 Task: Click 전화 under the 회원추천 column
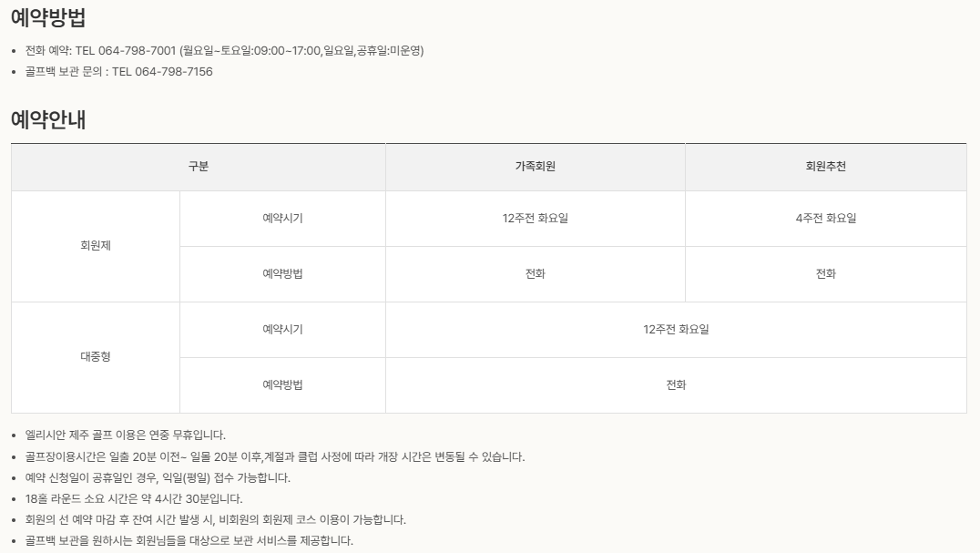(x=825, y=274)
